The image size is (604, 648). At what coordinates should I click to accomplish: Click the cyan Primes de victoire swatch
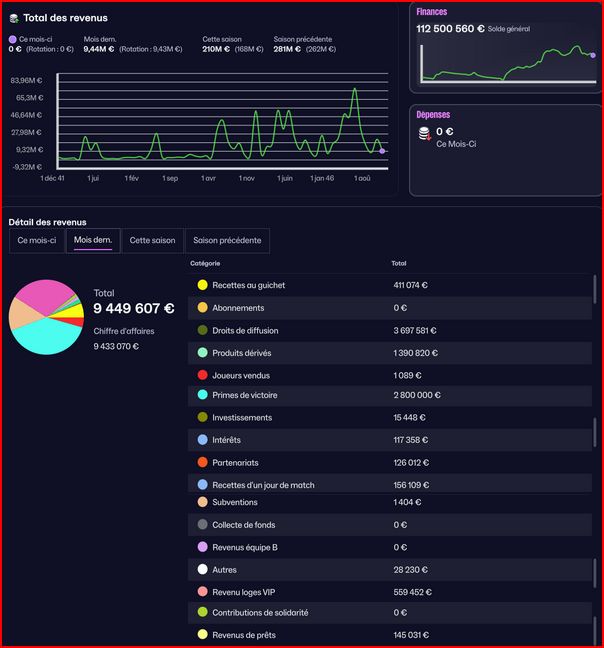[x=202, y=395]
